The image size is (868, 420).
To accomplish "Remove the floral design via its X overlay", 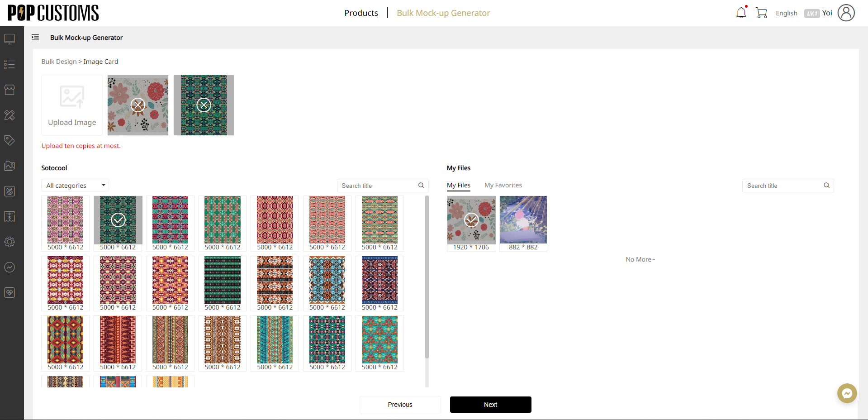I will pyautogui.click(x=138, y=105).
